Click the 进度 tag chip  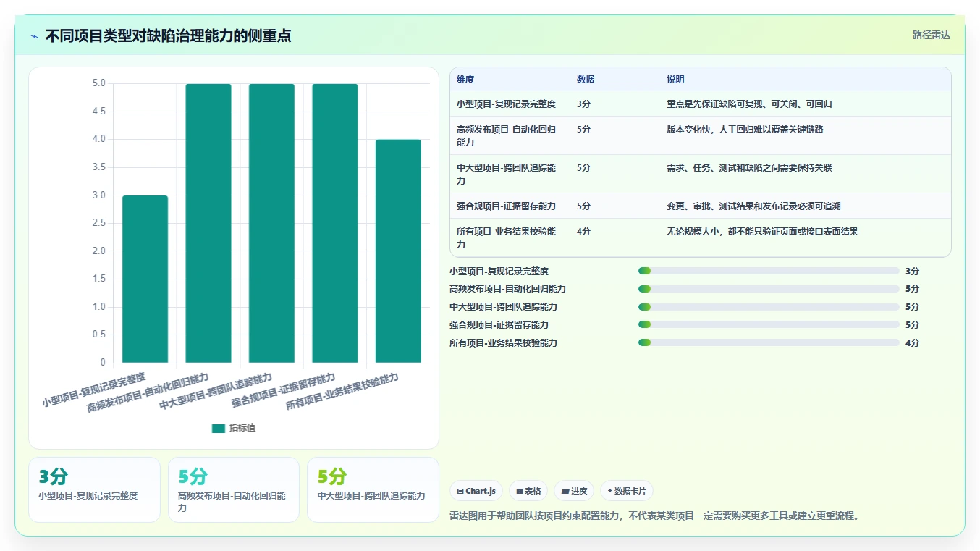click(574, 491)
